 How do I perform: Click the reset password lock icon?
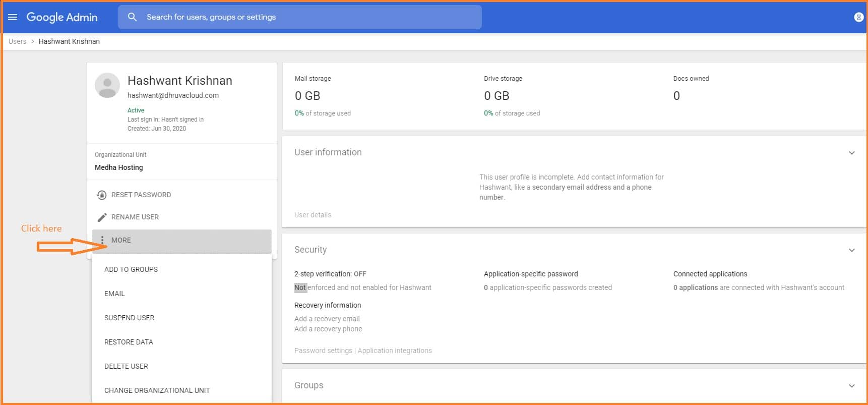pos(101,195)
